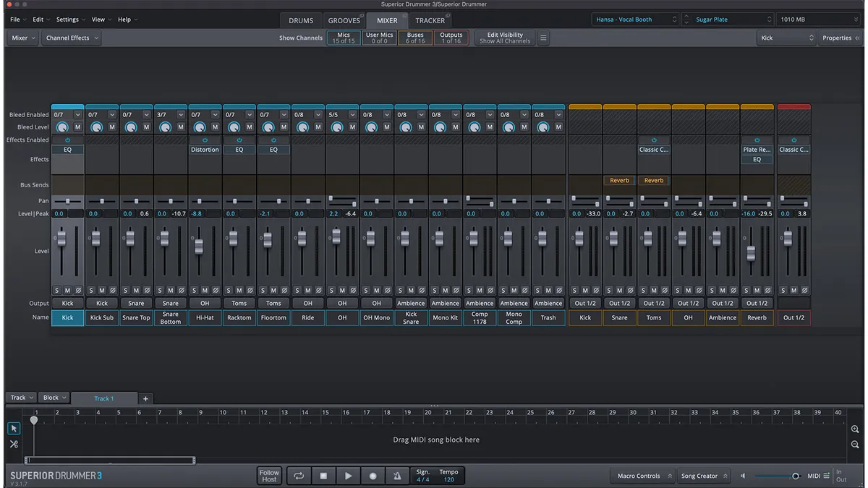Screen dimensions: 868x488
Task: Open the Channel Effects dropdown
Action: point(72,38)
